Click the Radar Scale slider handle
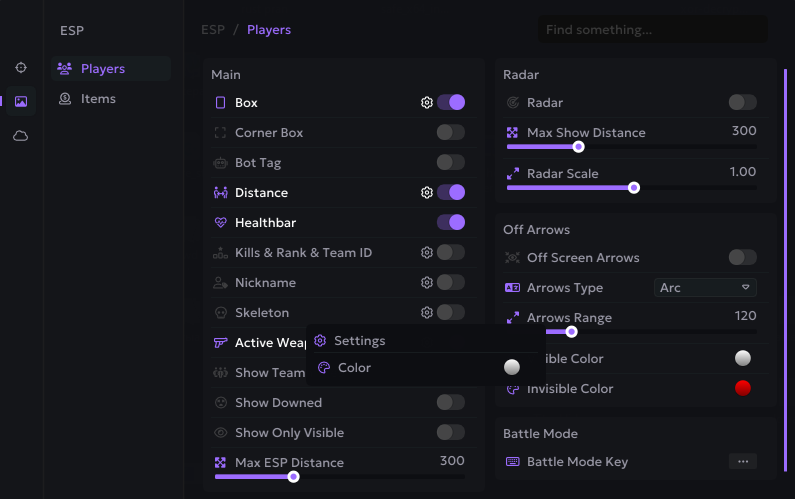The image size is (795, 499). [633, 187]
